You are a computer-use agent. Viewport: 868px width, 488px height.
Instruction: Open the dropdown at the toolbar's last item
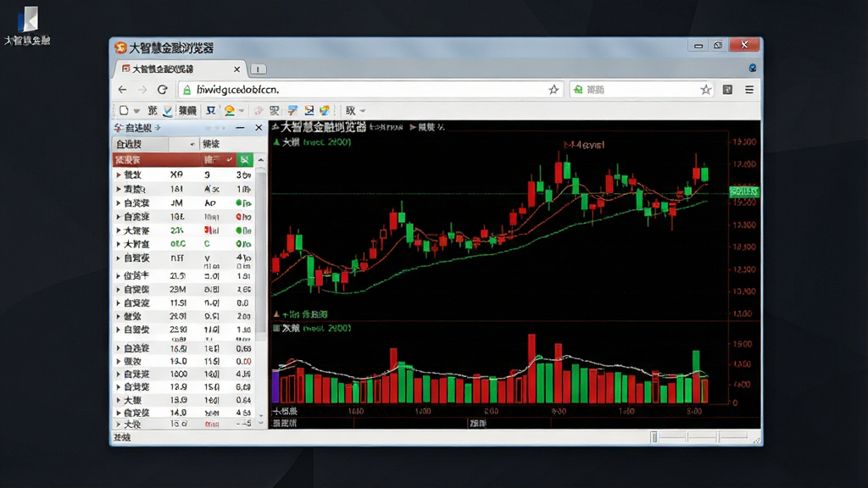coord(363,111)
